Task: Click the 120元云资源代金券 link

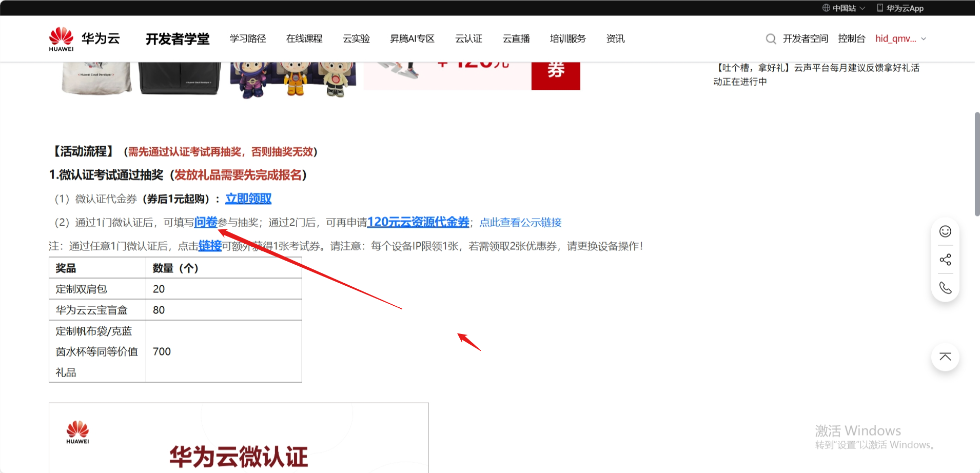Action: tap(418, 222)
